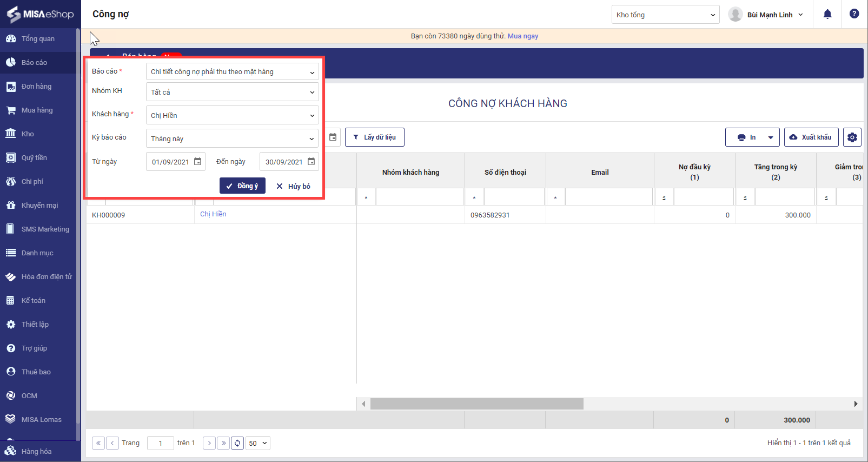Go to the previous page
The image size is (868, 462).
tap(112, 443)
